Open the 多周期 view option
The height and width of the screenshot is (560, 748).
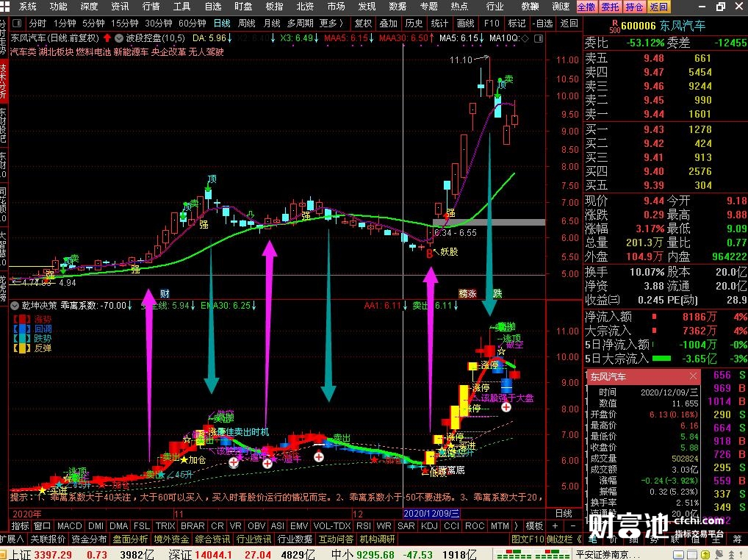(x=301, y=24)
